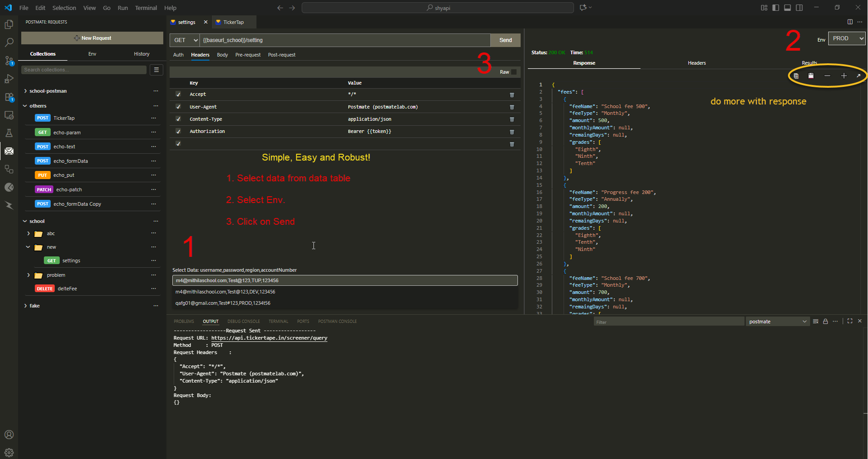868x459 pixels.
Task: Switch to the Body tab
Action: click(x=222, y=55)
